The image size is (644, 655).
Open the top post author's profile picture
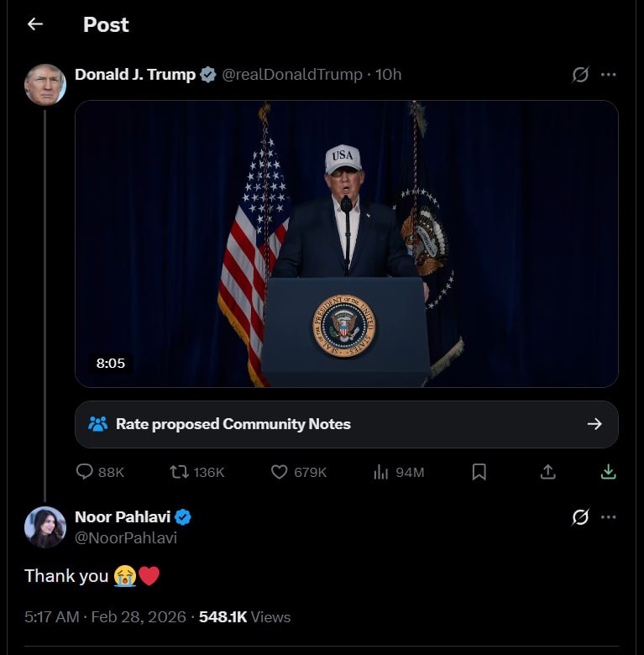tap(45, 84)
